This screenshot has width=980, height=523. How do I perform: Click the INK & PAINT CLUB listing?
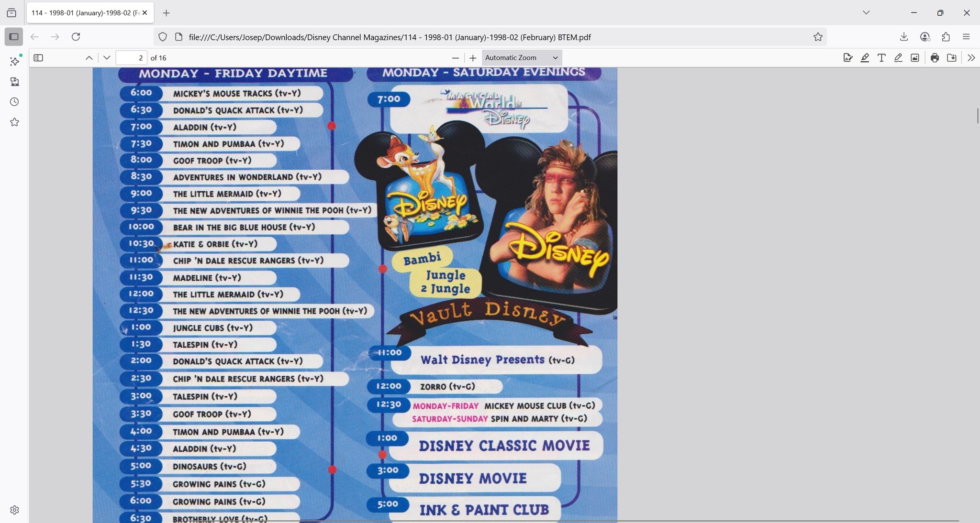point(484,510)
